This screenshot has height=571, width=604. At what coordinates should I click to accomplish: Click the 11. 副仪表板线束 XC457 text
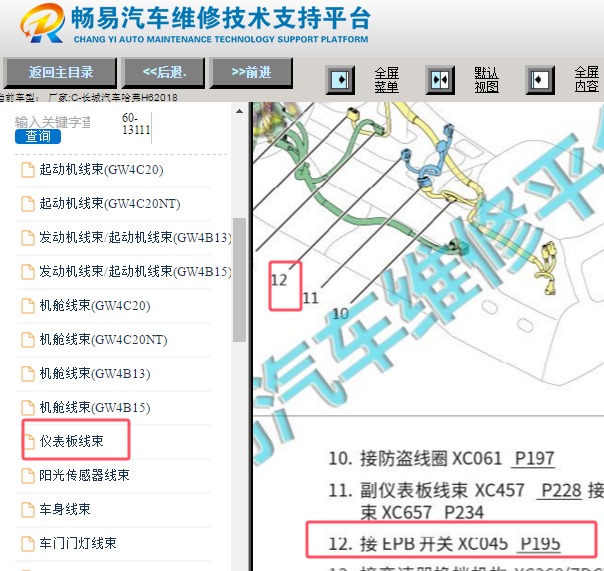click(x=426, y=490)
